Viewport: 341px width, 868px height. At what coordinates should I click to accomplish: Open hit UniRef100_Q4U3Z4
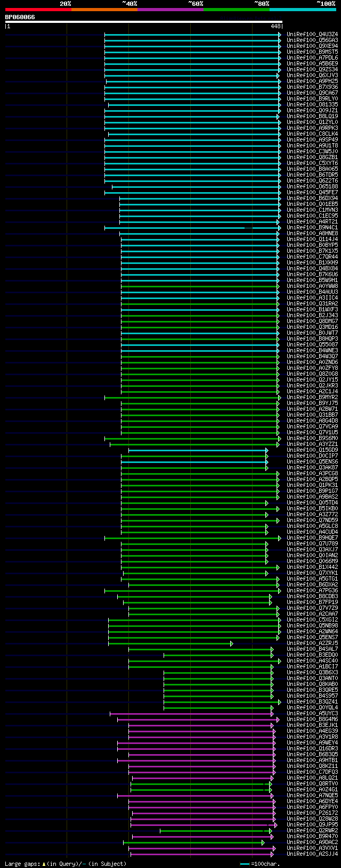312,34
